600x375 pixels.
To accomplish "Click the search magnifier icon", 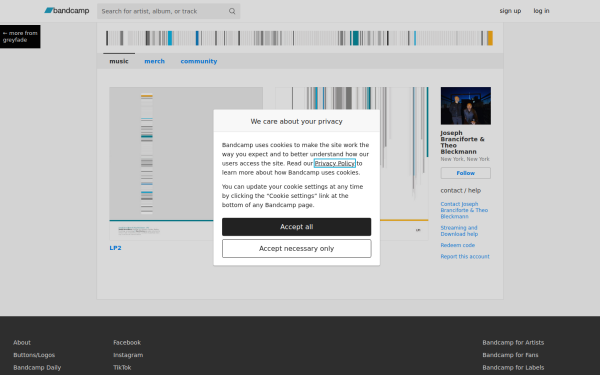I will (x=232, y=11).
